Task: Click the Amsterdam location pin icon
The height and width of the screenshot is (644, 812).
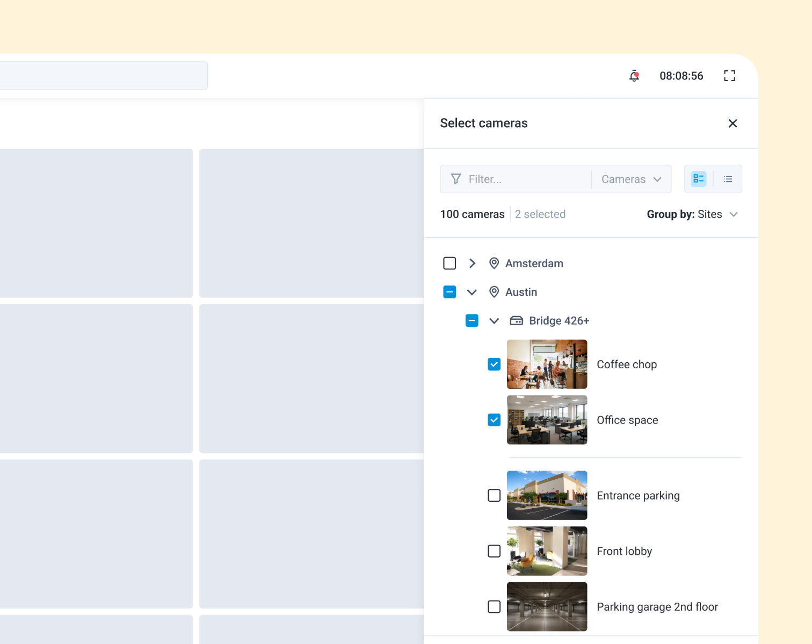Action: pos(494,264)
